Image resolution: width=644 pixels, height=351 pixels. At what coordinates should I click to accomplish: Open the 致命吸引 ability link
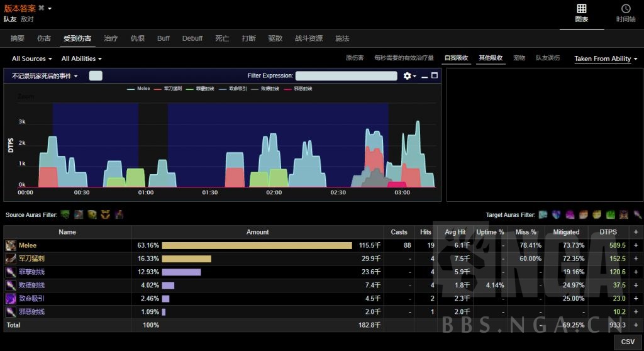click(x=31, y=298)
